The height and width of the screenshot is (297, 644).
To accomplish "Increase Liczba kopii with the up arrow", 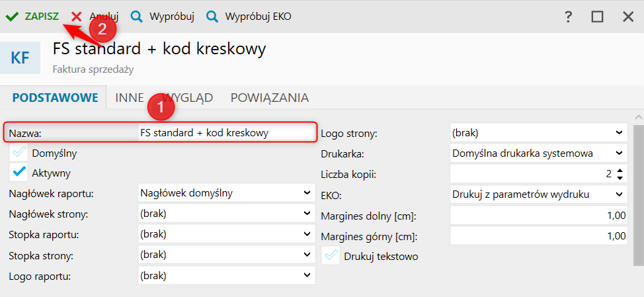I will [x=620, y=171].
